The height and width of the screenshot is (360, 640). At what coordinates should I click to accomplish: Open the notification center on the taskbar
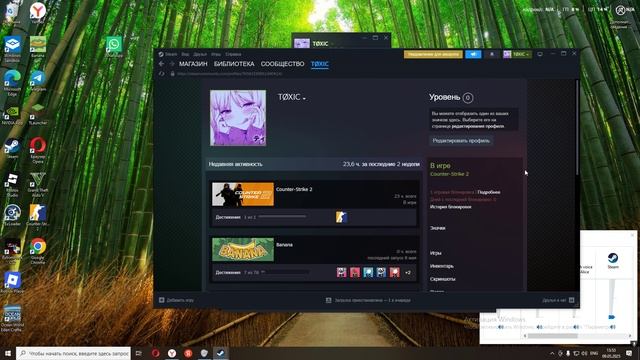pyautogui.click(x=629, y=353)
